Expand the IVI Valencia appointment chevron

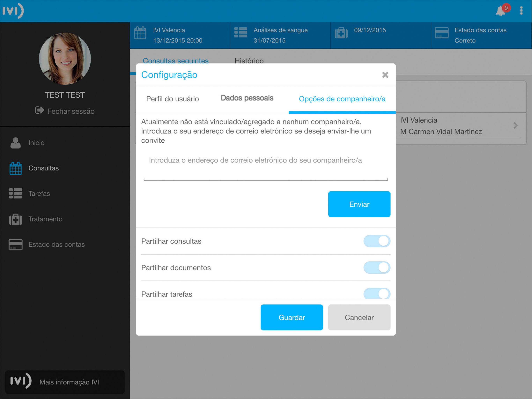[x=515, y=126]
